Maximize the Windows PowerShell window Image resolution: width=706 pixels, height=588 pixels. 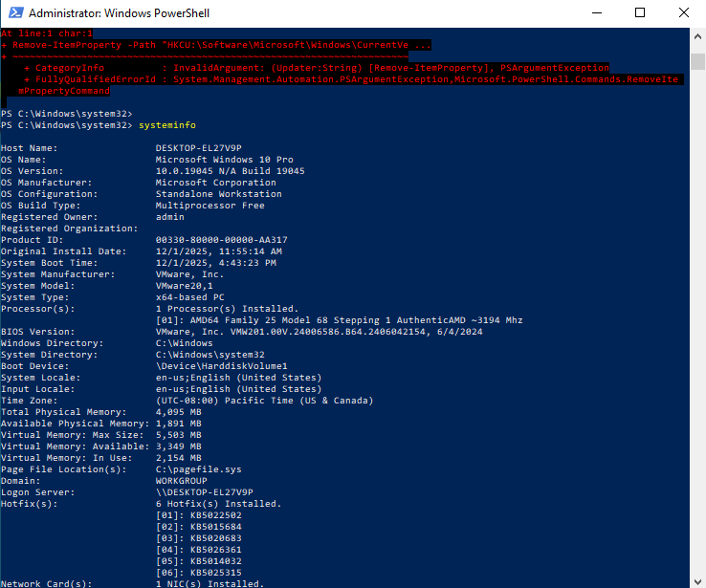click(640, 13)
